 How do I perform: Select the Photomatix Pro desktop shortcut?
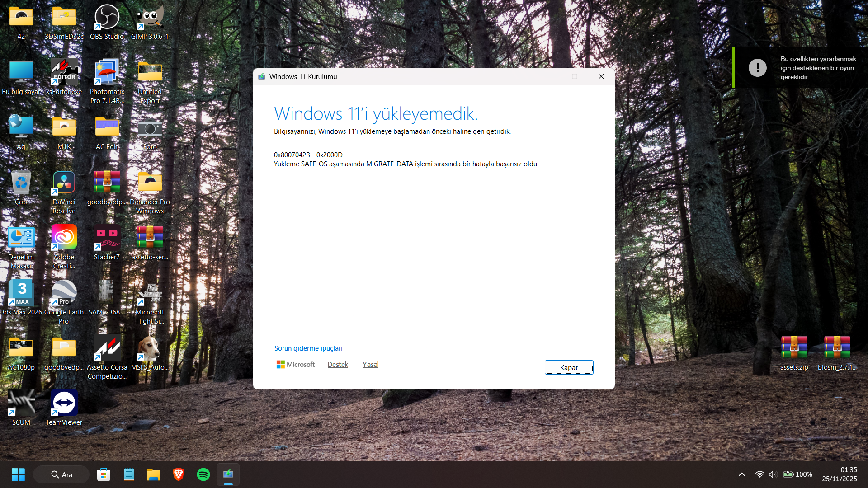107,72
